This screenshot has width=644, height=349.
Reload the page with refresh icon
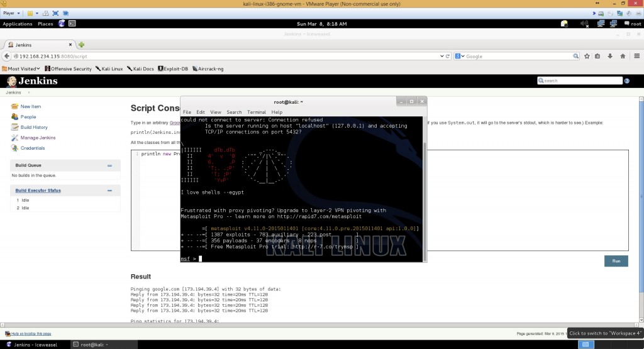tap(448, 56)
